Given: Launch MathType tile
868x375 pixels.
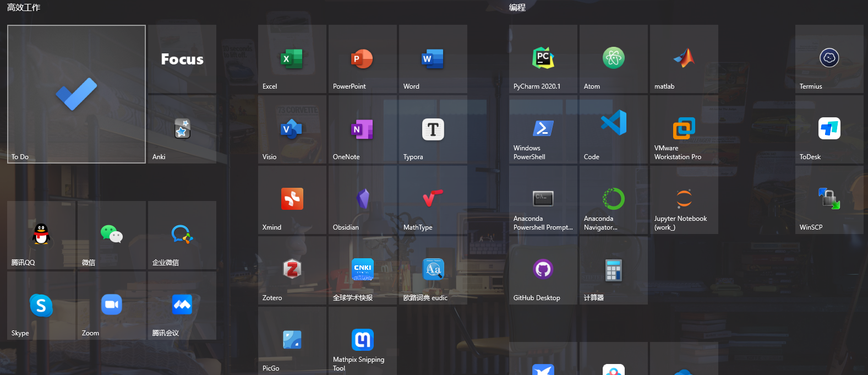Looking at the screenshot, I should point(433,200).
